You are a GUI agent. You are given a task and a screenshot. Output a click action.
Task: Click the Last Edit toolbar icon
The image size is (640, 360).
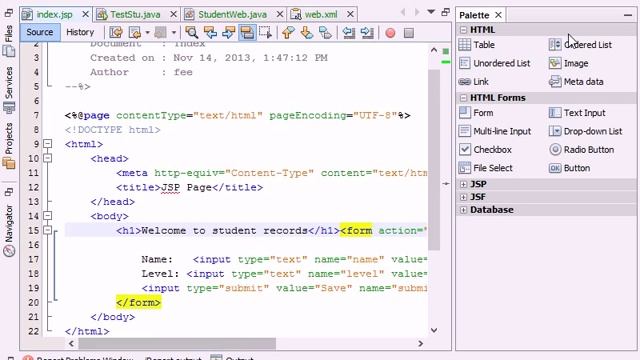coord(116,33)
